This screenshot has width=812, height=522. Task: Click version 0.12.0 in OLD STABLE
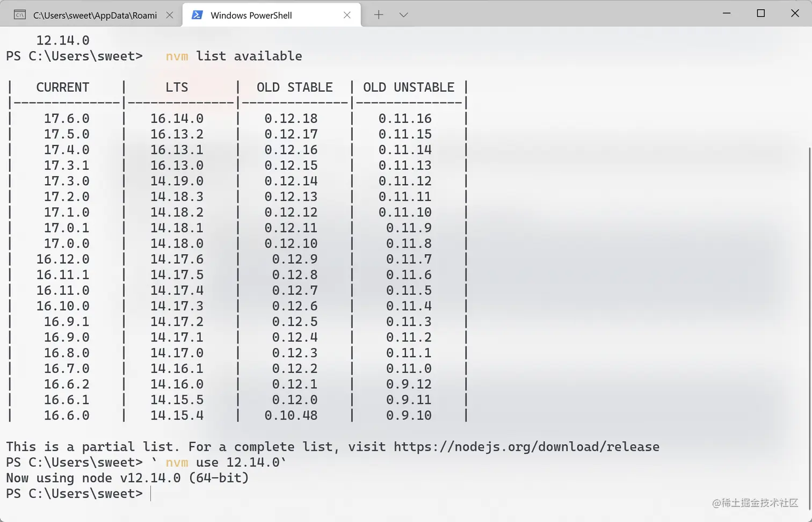click(295, 400)
